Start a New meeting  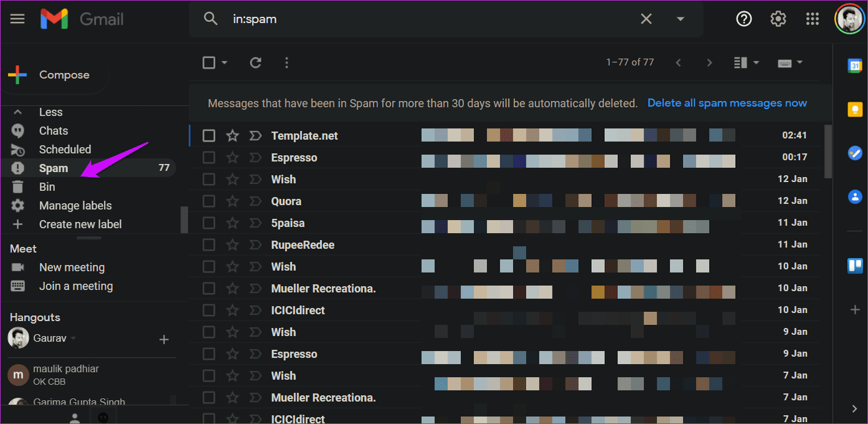coord(72,267)
